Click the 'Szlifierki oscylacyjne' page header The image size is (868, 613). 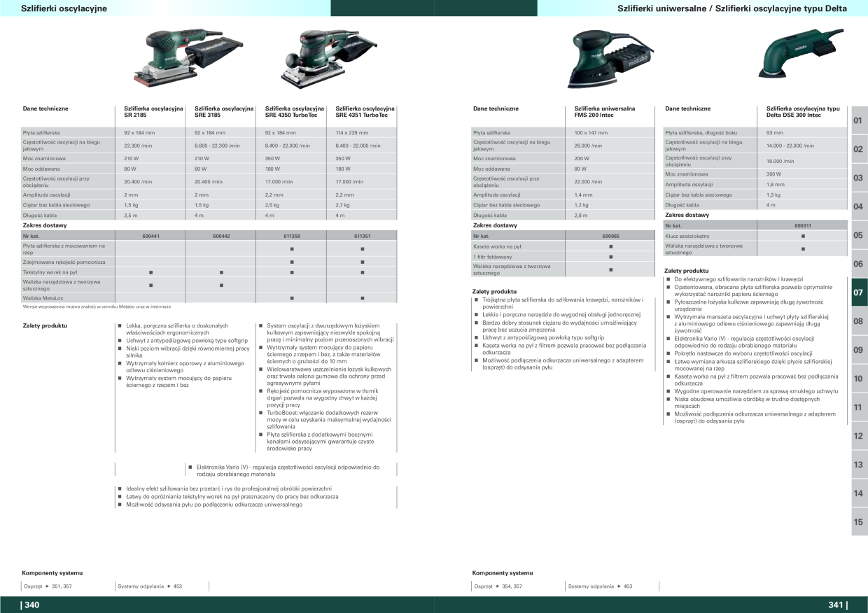click(64, 8)
